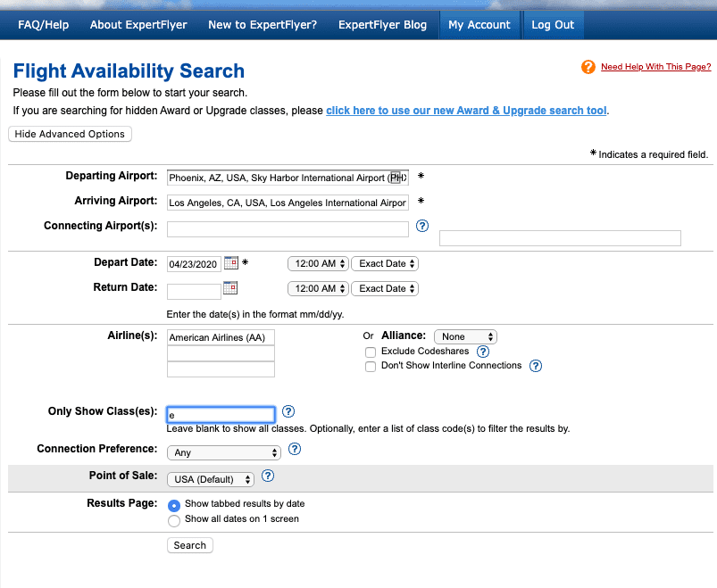717x588 pixels.
Task: Open the Need Help With This Page? link
Action: [655, 67]
